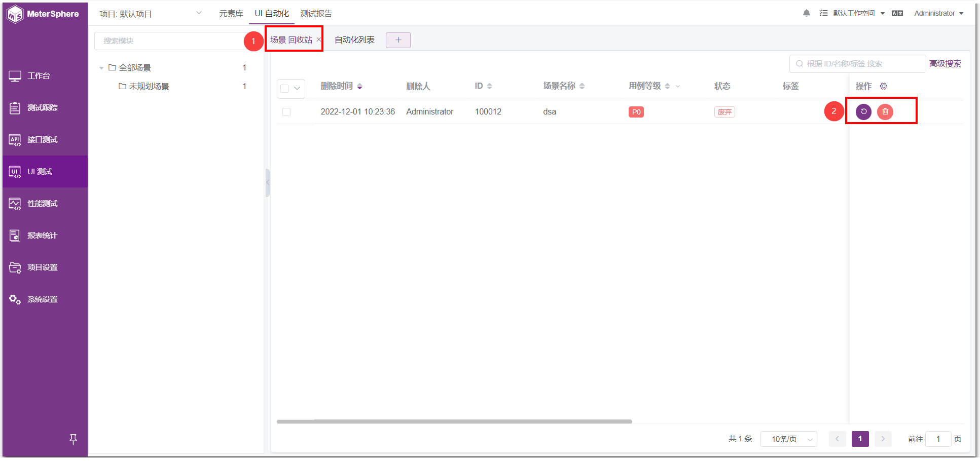Open the 默认工作空间 workspace dropdown
Screen dimensions: 980x461
[859, 13]
